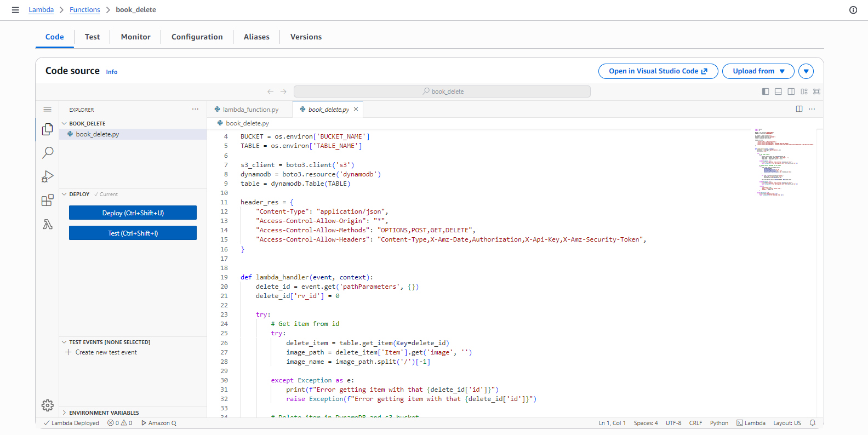Open the Manage gear in activity bar
Screen dimensions: 868x435
coord(48,405)
